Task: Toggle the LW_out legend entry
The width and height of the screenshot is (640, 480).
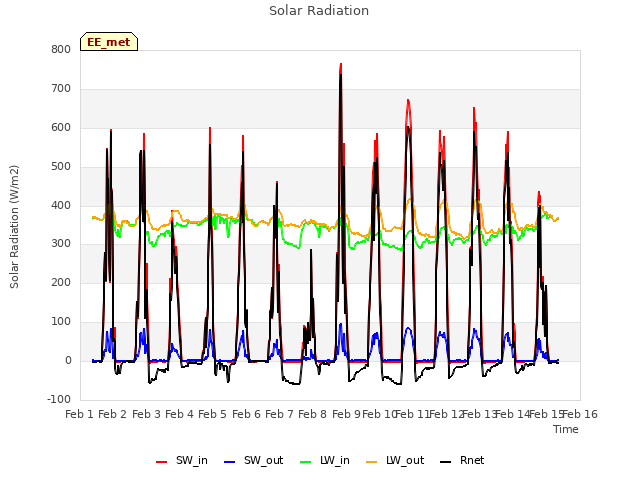Action: tap(395, 461)
